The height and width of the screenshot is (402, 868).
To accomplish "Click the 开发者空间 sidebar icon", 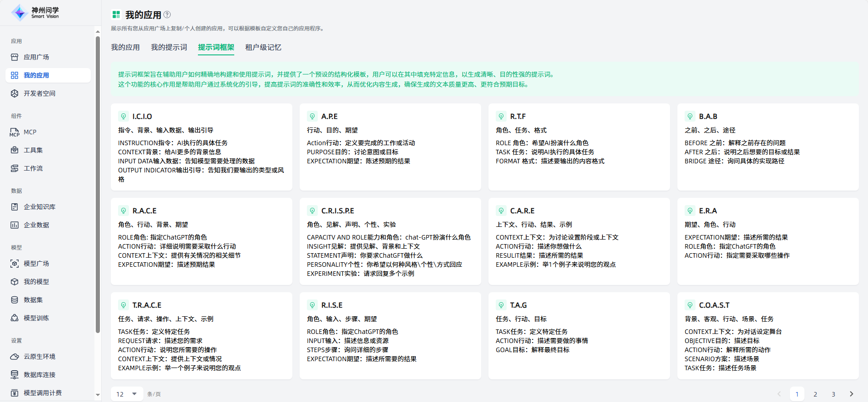I will pyautogui.click(x=15, y=93).
